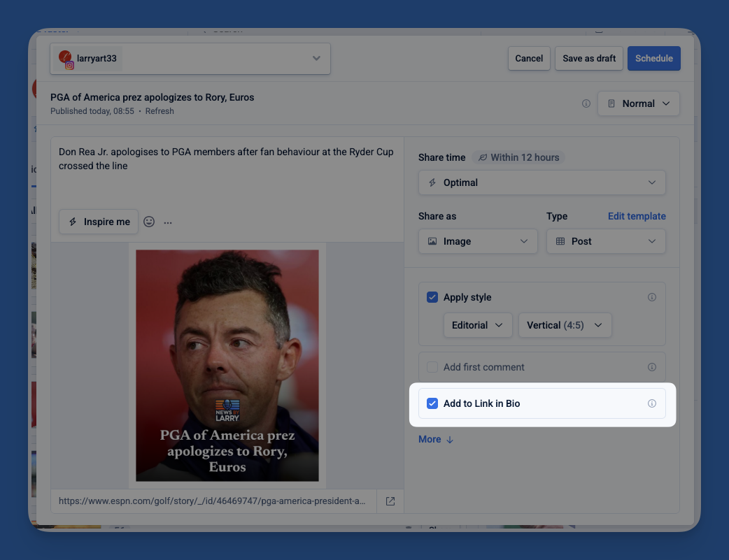Uncheck Add to Link in Bio
The width and height of the screenshot is (729, 560).
432,403
